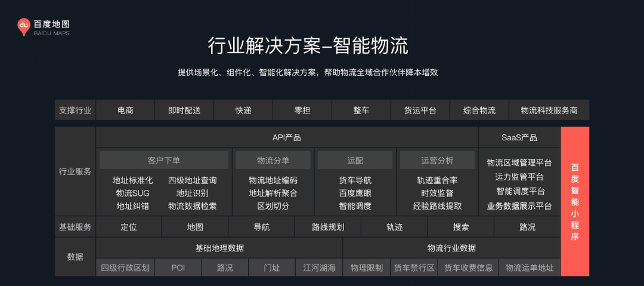
Task: Click the 行业服务 row label
Action: pos(75,171)
